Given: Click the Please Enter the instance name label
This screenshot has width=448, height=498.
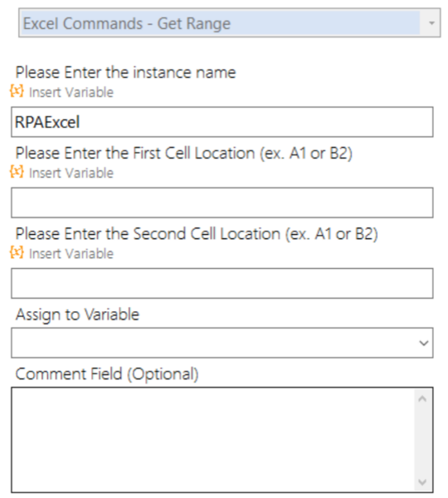Looking at the screenshot, I should 126,72.
